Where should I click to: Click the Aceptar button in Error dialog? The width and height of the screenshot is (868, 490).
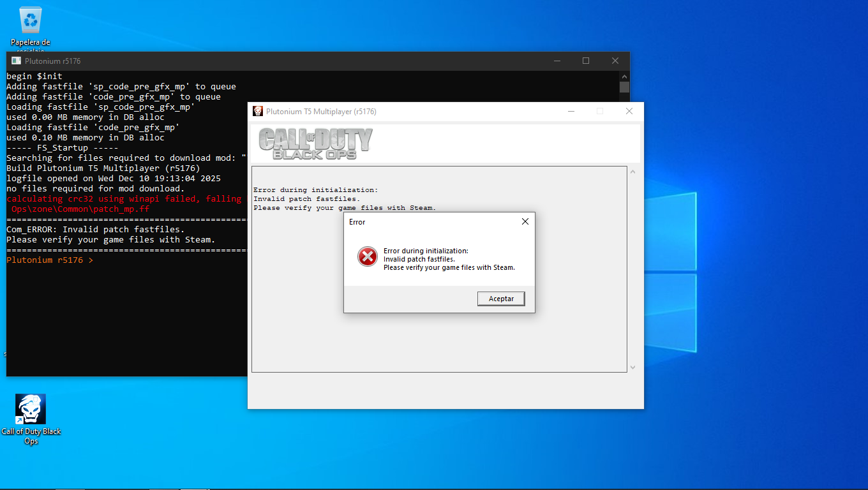(501, 299)
